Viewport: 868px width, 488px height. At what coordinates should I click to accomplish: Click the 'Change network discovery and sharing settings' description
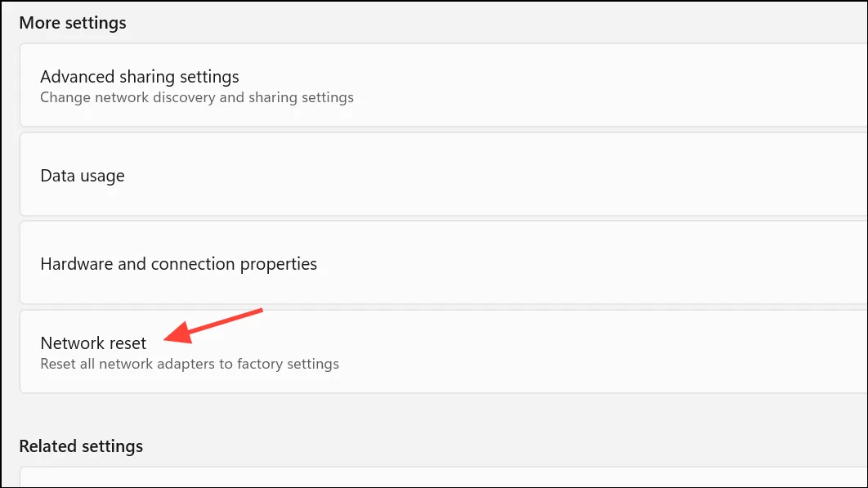point(196,97)
